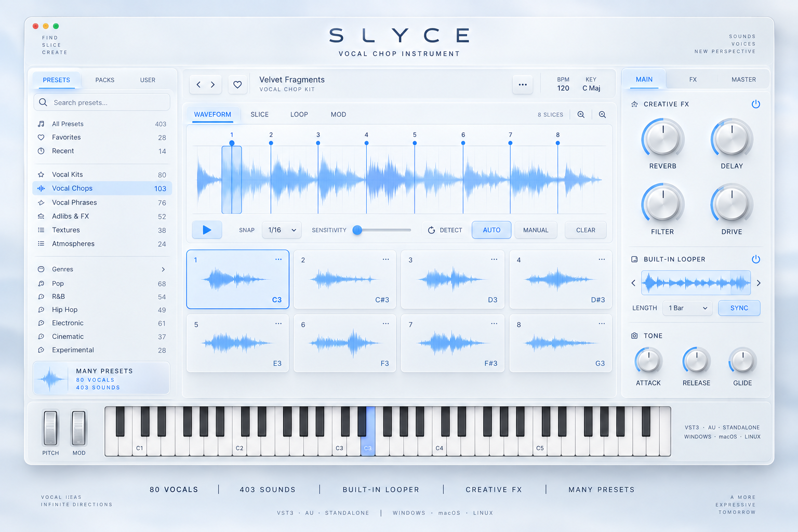The width and height of the screenshot is (798, 532).
Task: Open options menu on slice pad 6
Action: tap(385, 324)
